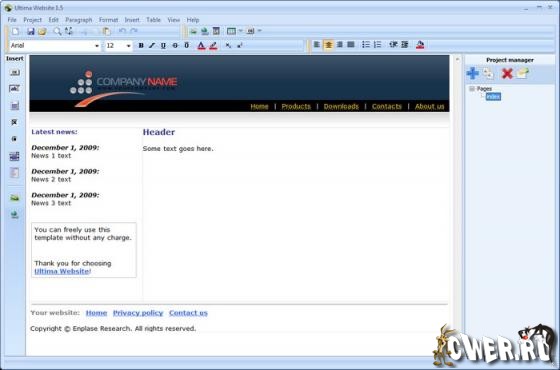The image size is (560, 370).
Task: Toggle strikethrough formatting
Action: click(x=175, y=45)
